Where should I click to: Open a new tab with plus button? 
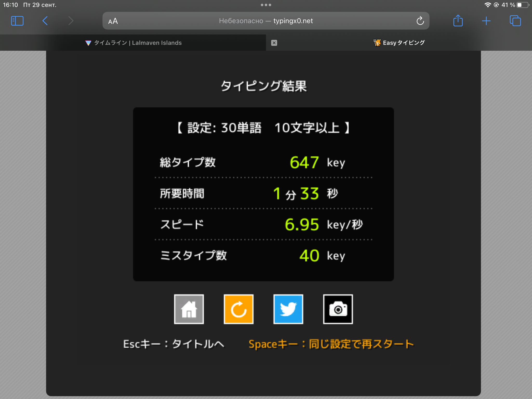tap(486, 21)
